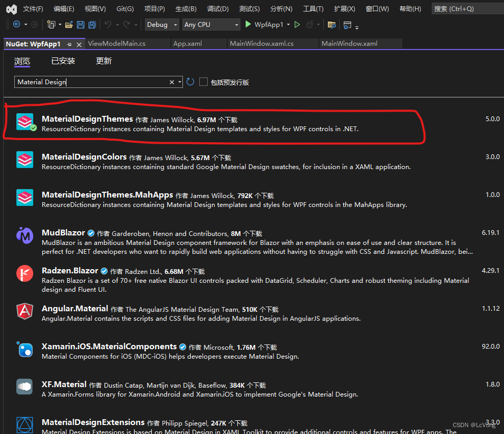Image resolution: width=504 pixels, height=434 pixels.
Task: Open the Debug configuration dropdown
Action: click(161, 24)
